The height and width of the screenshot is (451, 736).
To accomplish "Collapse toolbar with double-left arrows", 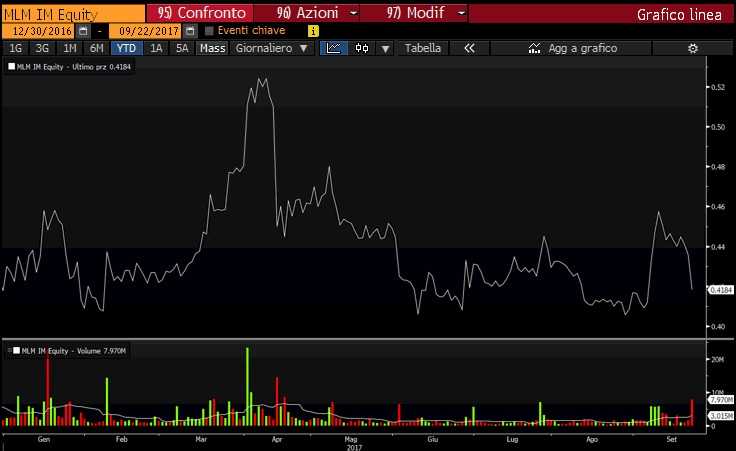I will [468, 48].
